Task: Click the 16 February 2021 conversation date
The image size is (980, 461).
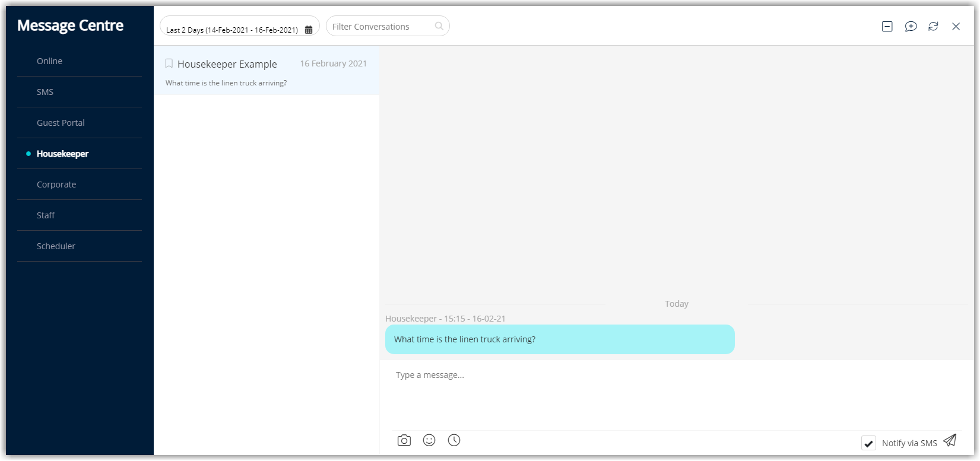Action: point(333,63)
